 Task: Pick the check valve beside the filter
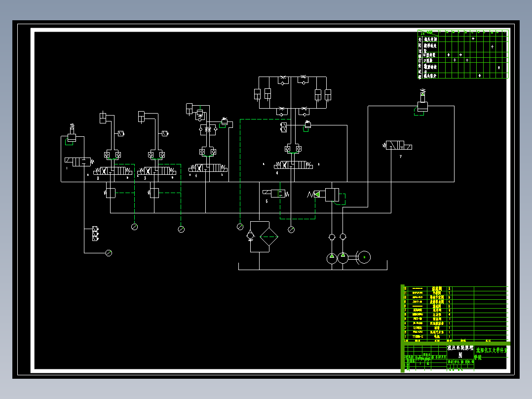pos(250,236)
